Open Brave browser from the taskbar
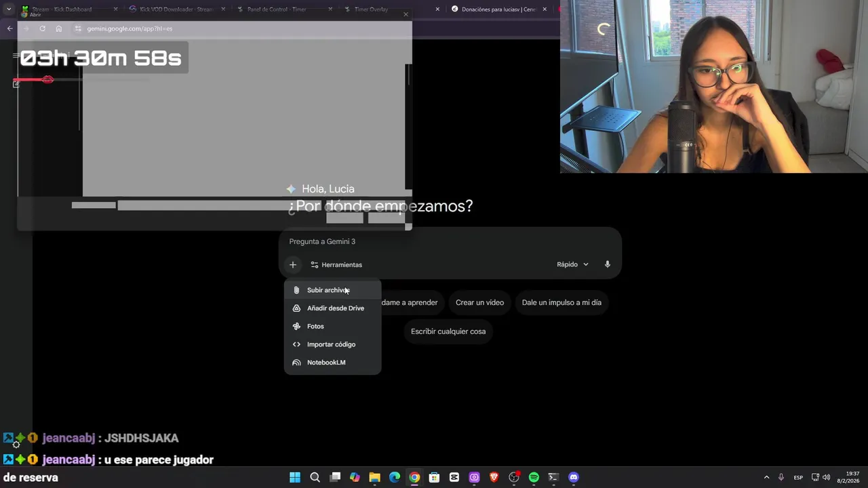Screen dimensions: 868x488 tap(494, 477)
